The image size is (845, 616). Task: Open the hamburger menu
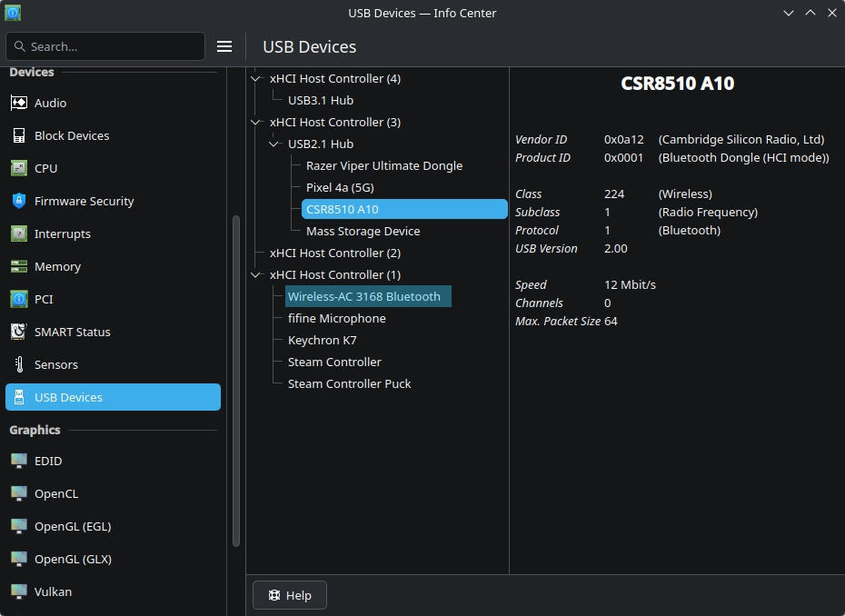pos(224,46)
